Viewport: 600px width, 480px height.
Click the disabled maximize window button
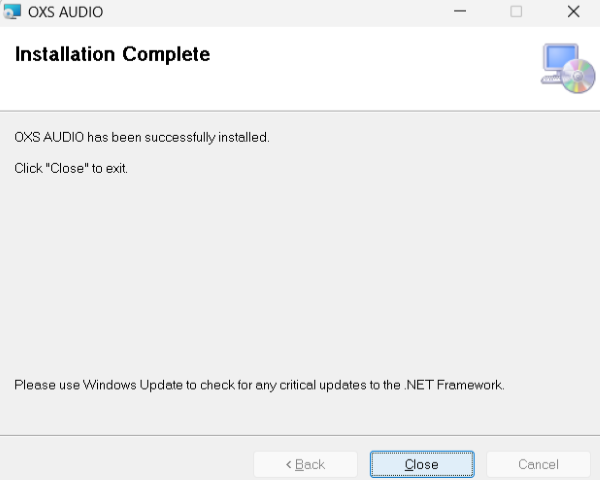tap(516, 12)
